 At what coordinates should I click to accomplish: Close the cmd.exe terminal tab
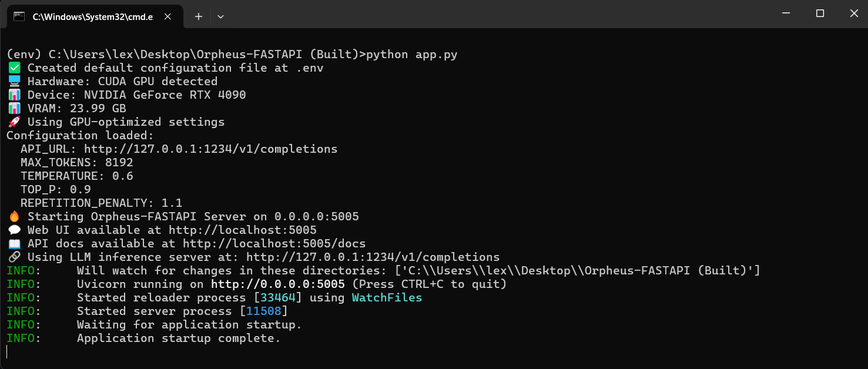(x=167, y=16)
